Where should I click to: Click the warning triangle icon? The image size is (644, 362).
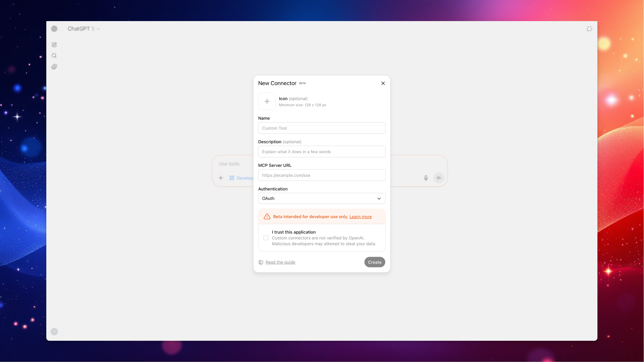tap(267, 217)
